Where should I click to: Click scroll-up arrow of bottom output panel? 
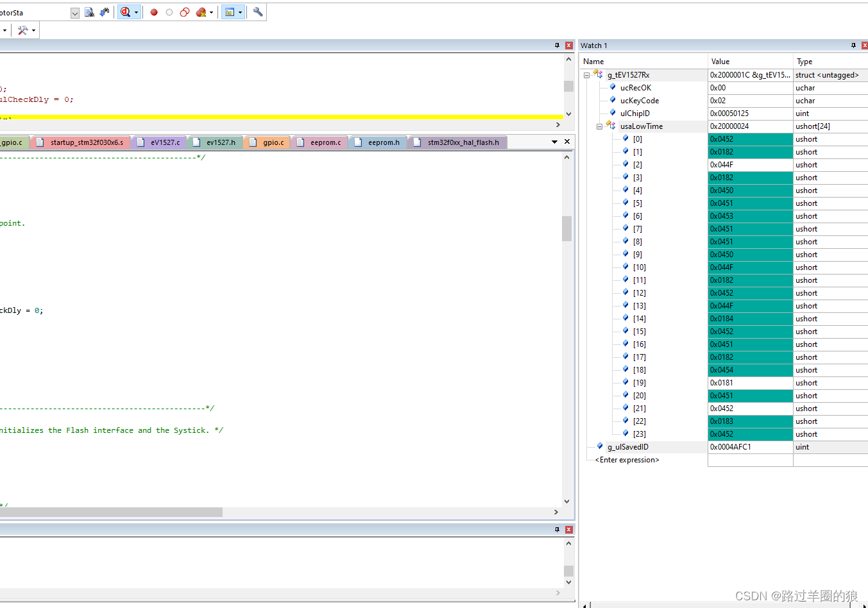tap(568, 543)
